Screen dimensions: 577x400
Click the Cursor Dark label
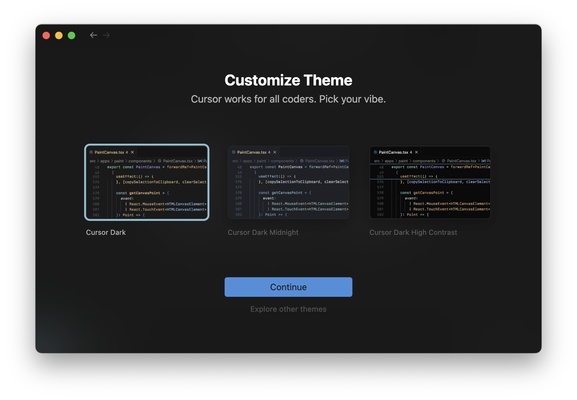click(106, 232)
